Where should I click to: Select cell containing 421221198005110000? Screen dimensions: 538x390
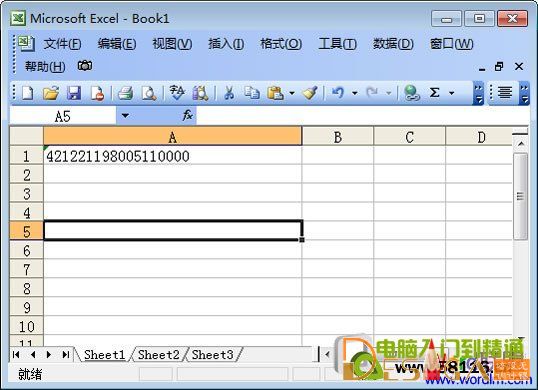[173, 156]
